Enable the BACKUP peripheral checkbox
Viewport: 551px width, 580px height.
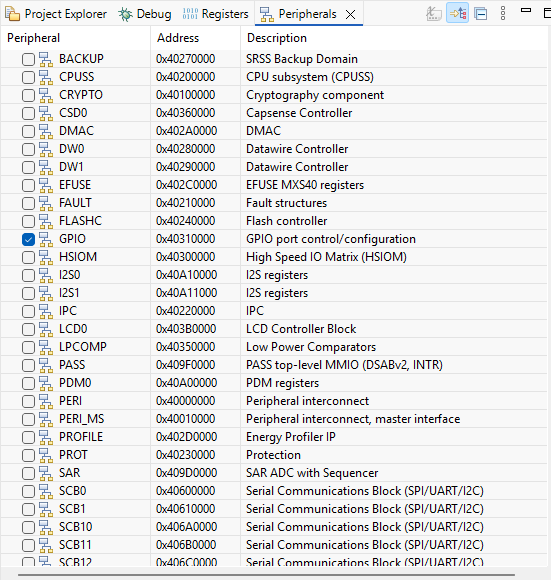(28, 59)
